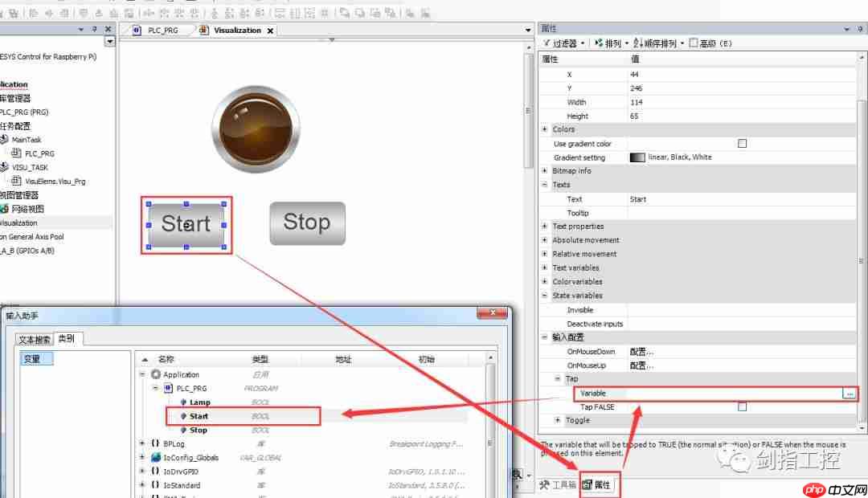This screenshot has height=498, width=868.
Task: Expand the Bitmap info group
Action: (544, 170)
